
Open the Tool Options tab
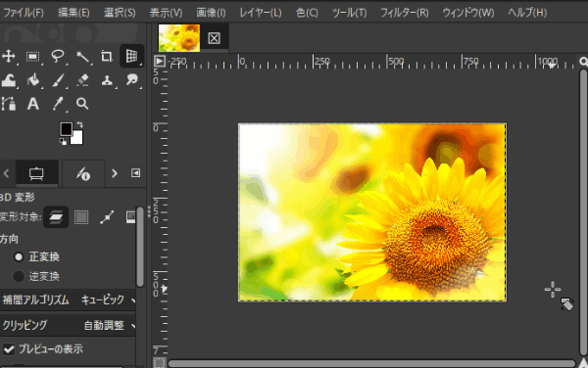click(37, 173)
